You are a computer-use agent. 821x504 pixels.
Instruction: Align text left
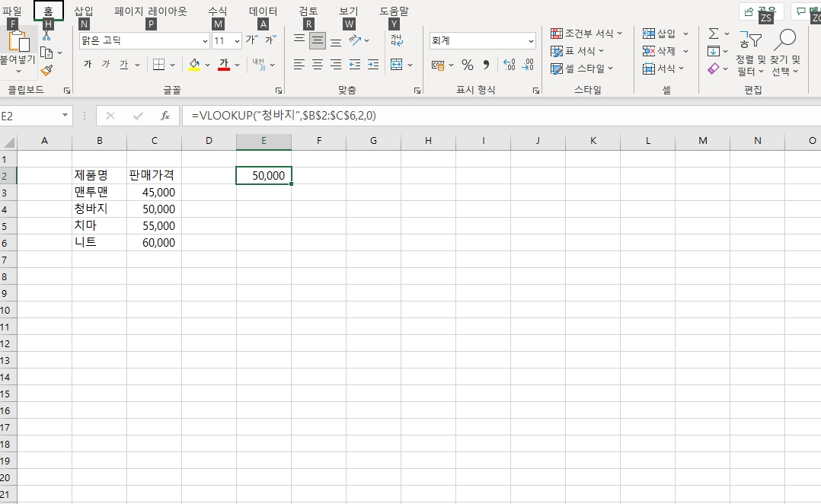pos(299,65)
